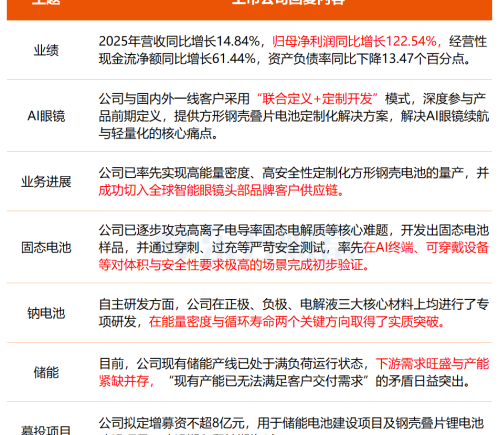Click quoted text "现有产能已无法满足客户交付需求"
This screenshot has height=435, width=499.
click(269, 381)
